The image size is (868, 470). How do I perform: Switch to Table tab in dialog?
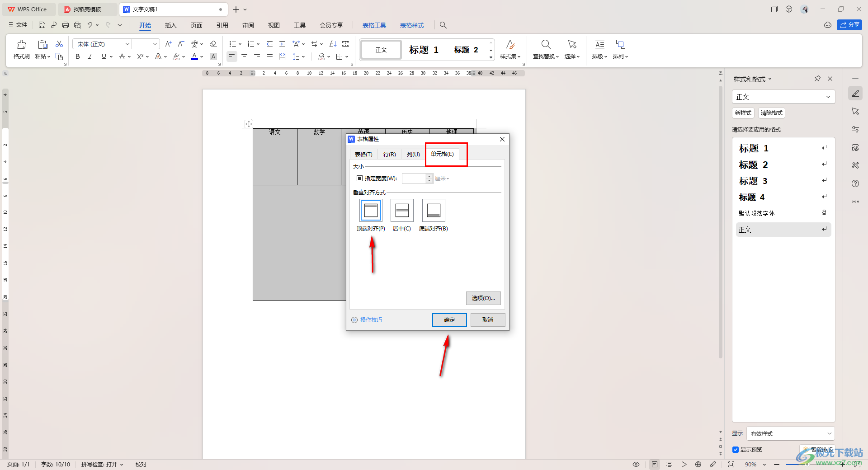click(x=363, y=155)
